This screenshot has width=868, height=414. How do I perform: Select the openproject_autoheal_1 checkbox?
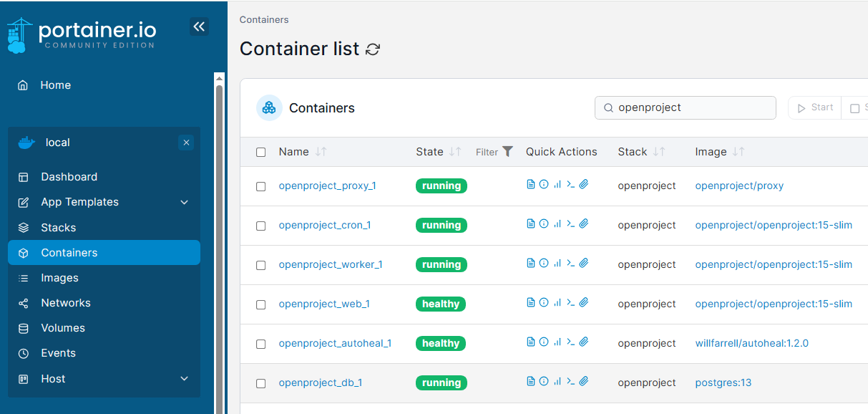coord(260,344)
